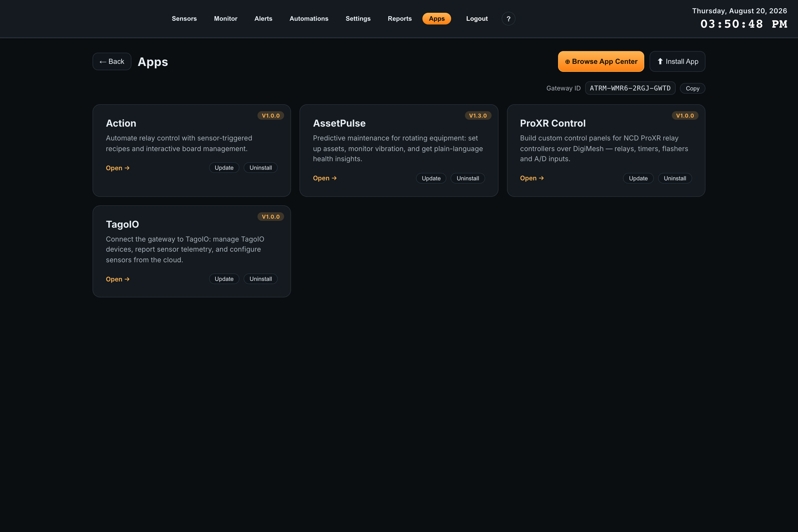798x532 pixels.
Task: Open the Monitor nav item
Action: [226, 19]
